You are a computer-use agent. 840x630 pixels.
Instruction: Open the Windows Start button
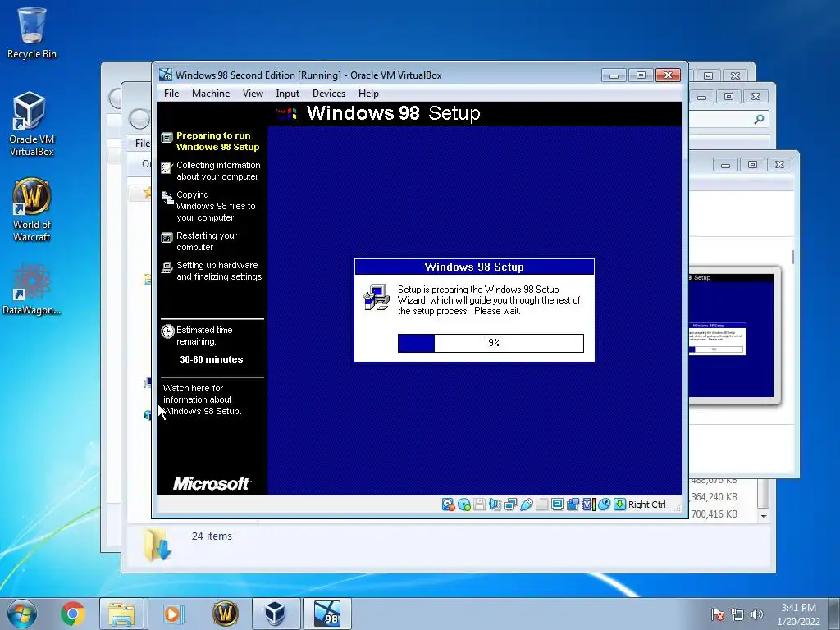coord(21,614)
